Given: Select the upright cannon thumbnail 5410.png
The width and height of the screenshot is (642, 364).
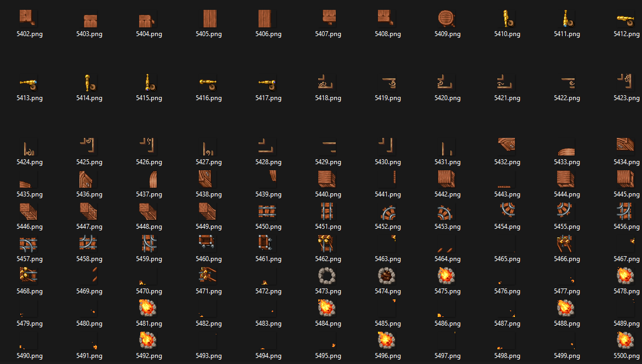Looking at the screenshot, I should tap(507, 19).
